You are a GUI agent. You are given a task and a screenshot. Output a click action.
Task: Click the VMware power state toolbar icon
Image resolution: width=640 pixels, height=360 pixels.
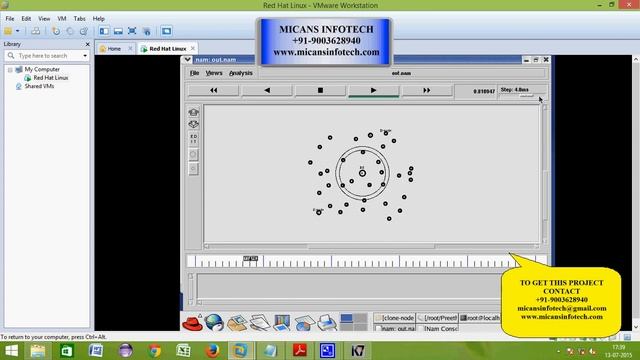[8, 31]
